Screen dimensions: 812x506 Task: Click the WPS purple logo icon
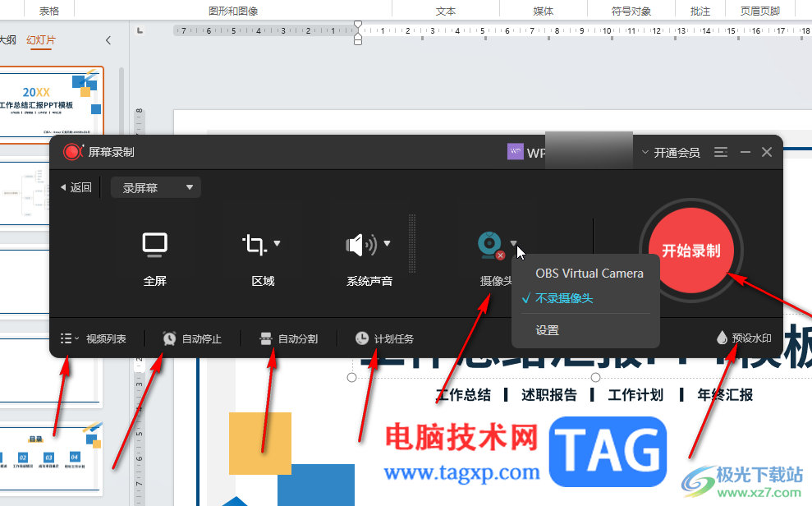coord(516,152)
